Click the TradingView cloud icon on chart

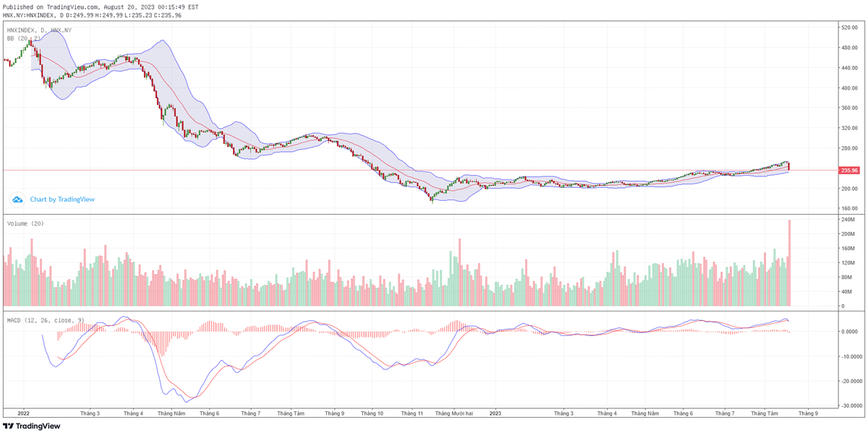click(17, 199)
